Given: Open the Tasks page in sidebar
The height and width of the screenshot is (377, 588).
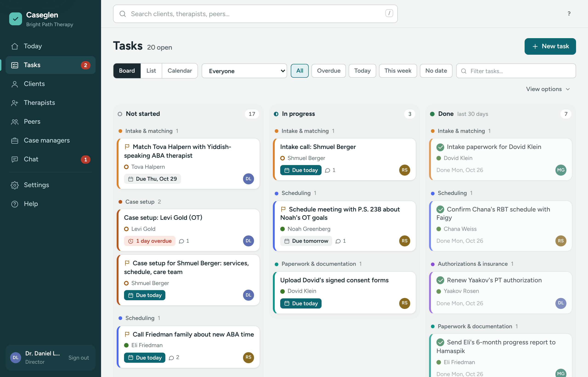Looking at the screenshot, I should [50, 65].
